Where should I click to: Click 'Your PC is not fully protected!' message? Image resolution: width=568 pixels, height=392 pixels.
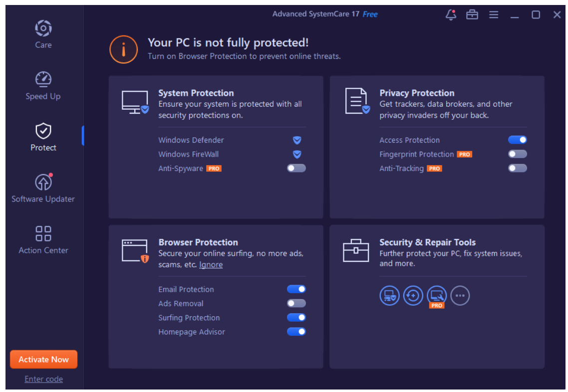(x=228, y=43)
